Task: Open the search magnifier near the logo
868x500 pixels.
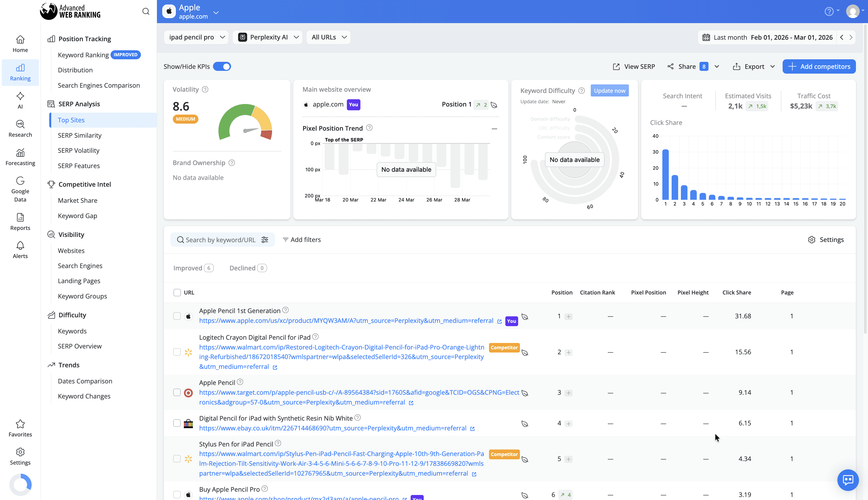Action: tap(145, 11)
